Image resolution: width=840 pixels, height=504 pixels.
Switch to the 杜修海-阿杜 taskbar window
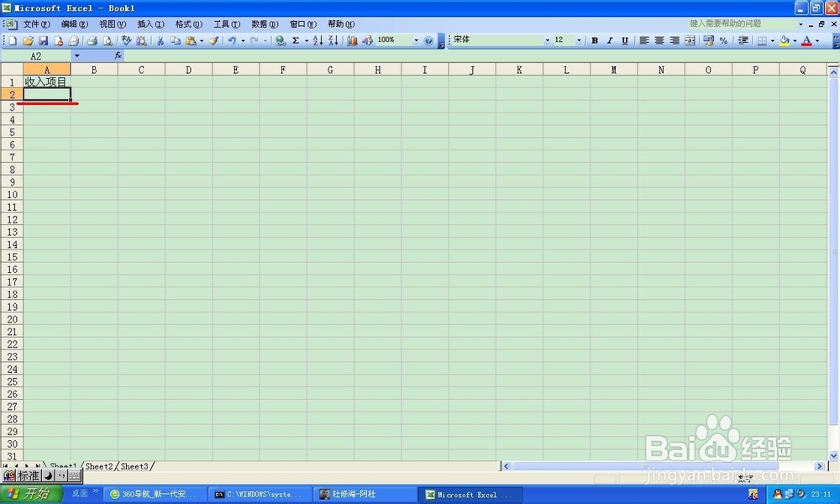(365, 495)
